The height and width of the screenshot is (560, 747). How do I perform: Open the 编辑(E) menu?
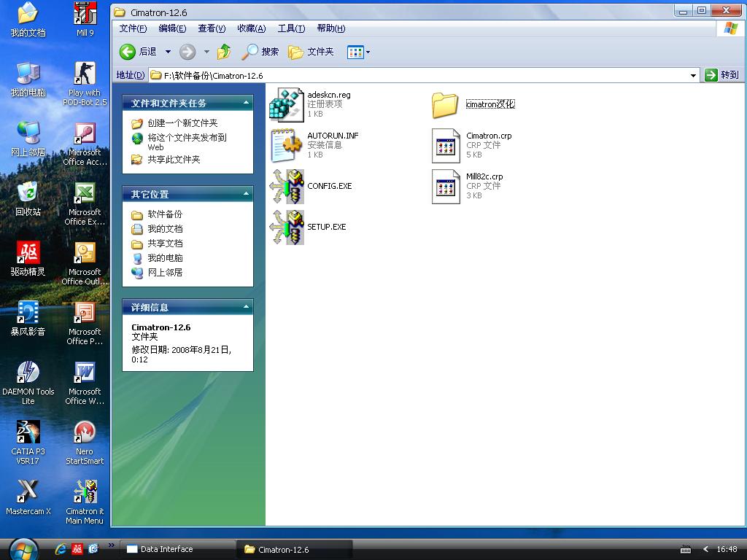172,28
